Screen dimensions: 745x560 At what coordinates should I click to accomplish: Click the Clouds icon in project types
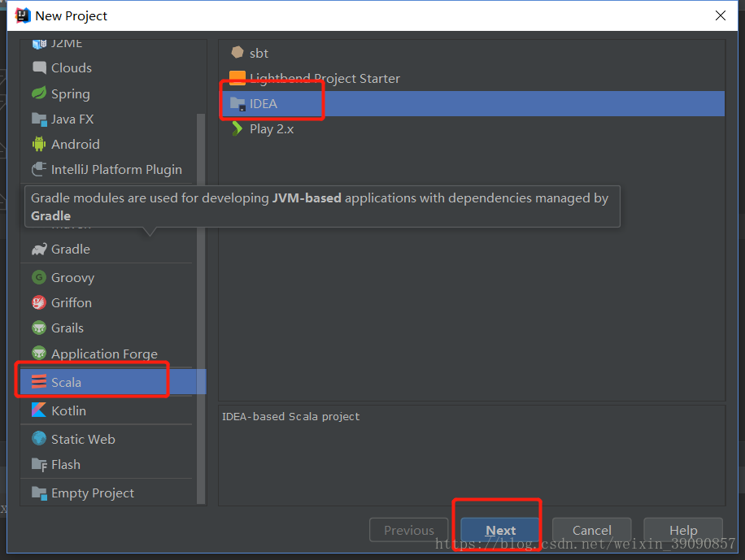(x=39, y=67)
